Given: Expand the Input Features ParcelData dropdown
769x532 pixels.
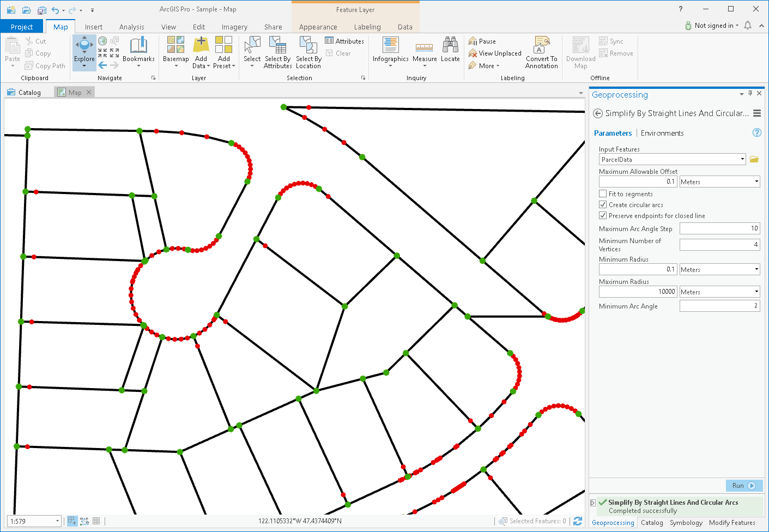Looking at the screenshot, I should tap(742, 159).
